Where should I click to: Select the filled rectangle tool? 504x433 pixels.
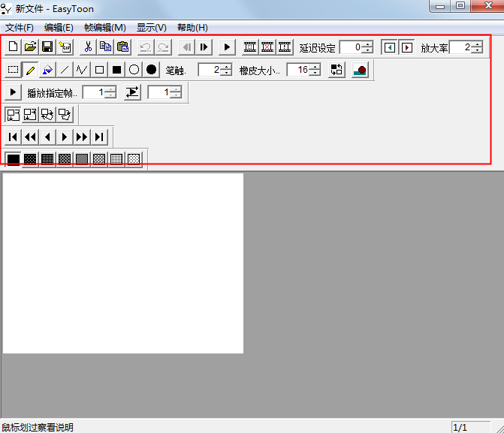(x=116, y=70)
